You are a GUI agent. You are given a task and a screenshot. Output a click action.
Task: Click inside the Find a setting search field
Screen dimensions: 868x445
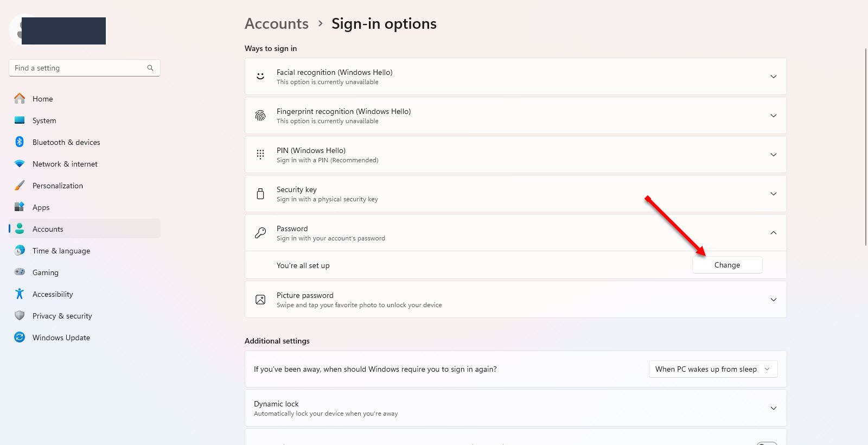pyautogui.click(x=76, y=67)
